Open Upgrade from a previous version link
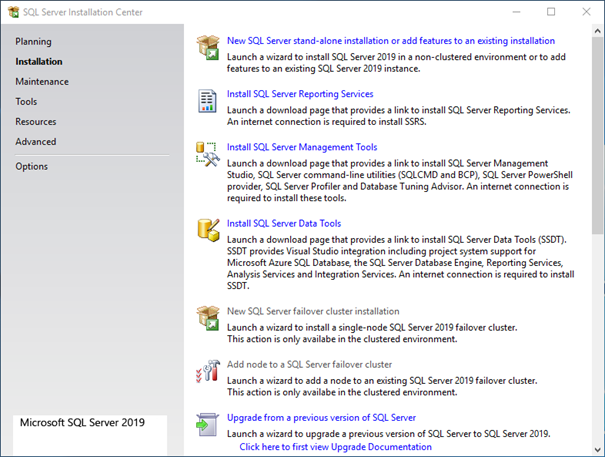The height and width of the screenshot is (457, 605). point(321,418)
